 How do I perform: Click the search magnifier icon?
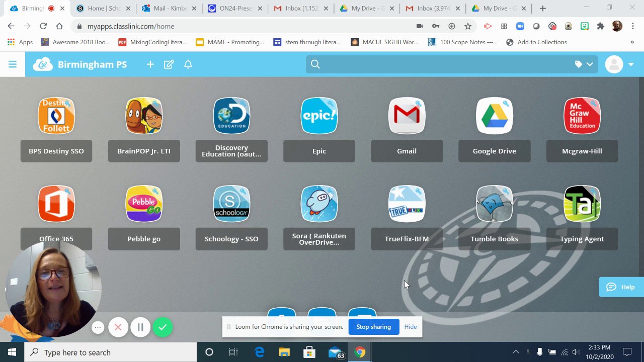tap(315, 64)
